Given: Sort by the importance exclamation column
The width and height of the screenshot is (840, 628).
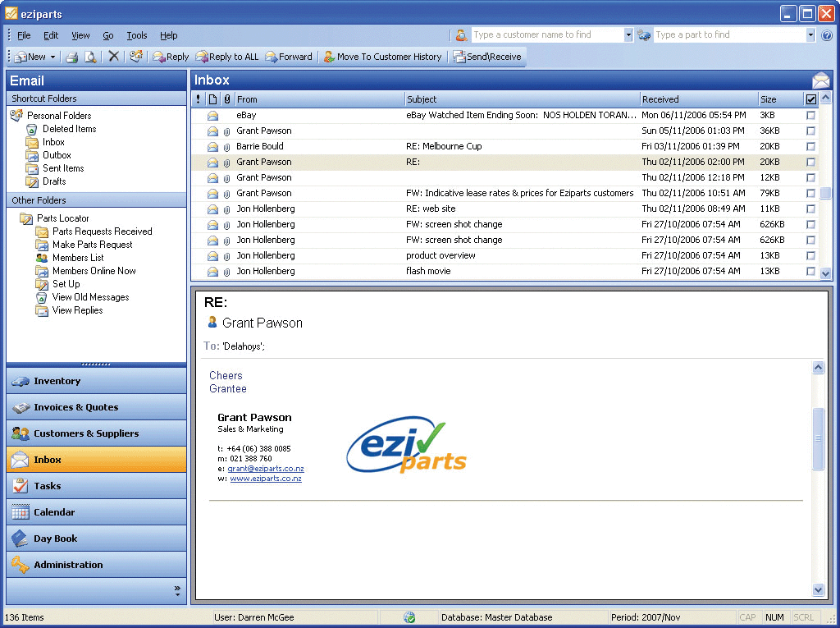Looking at the screenshot, I should [x=199, y=99].
